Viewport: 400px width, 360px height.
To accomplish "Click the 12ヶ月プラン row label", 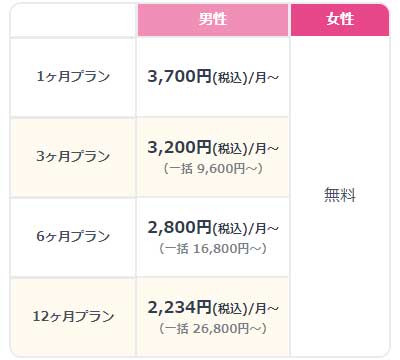I will pyautogui.click(x=73, y=316).
